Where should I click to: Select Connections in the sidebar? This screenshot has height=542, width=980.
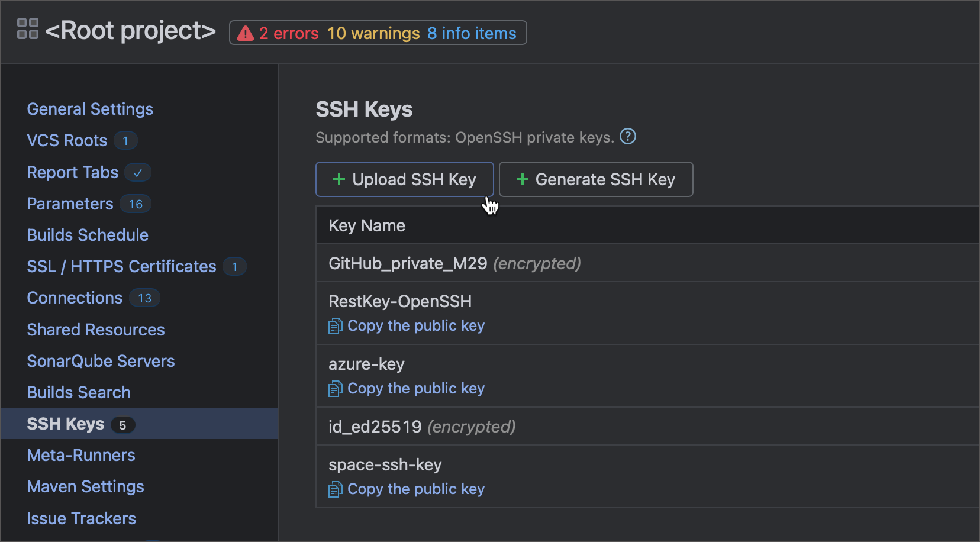(75, 298)
